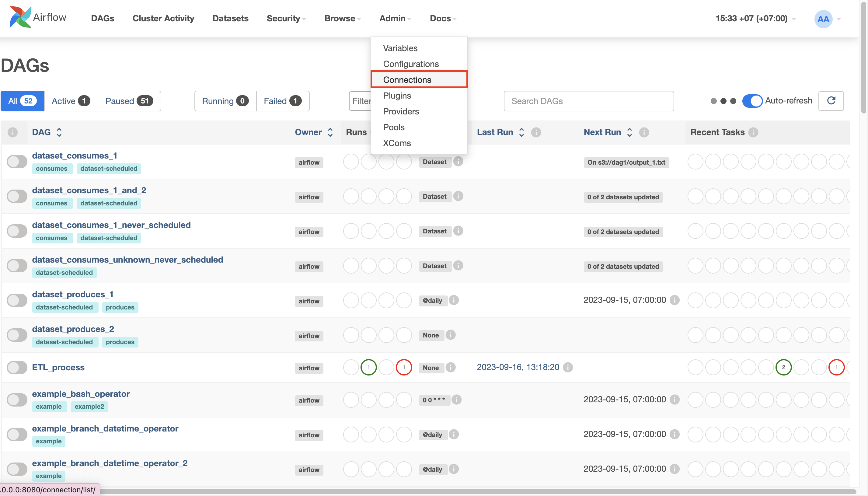Click the info icon beside Recent Tasks header
The image size is (868, 496).
(754, 132)
